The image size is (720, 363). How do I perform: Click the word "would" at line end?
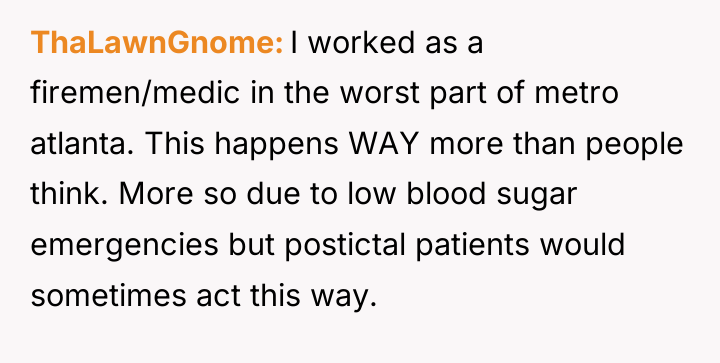[x=582, y=244]
